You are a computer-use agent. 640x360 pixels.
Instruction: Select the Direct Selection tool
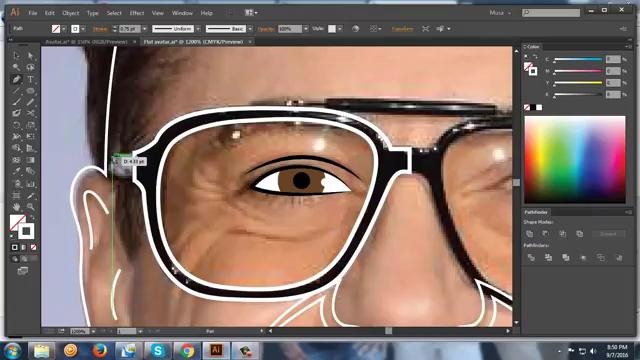click(x=30, y=56)
